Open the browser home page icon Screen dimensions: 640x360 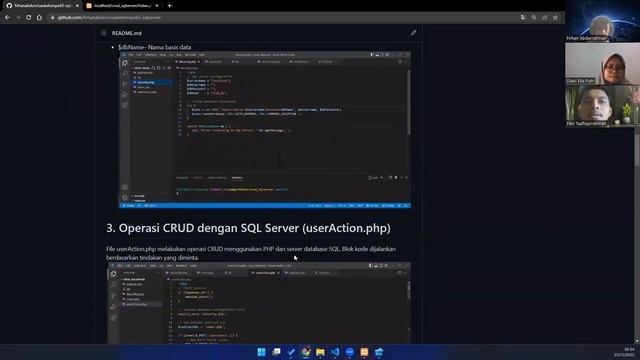(39, 18)
